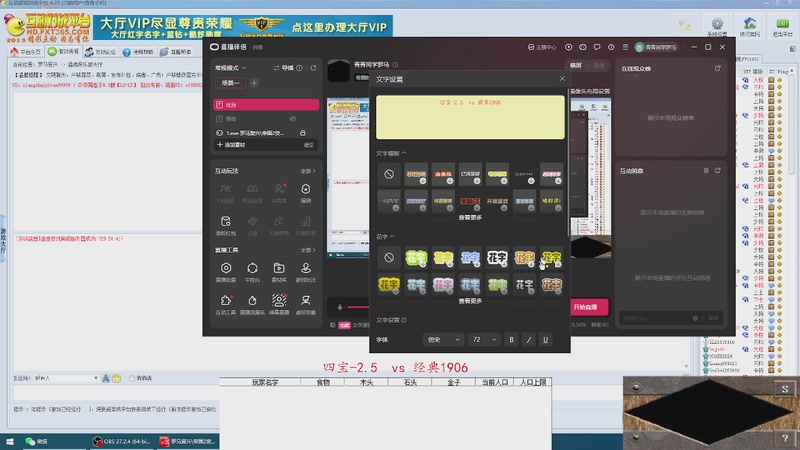This screenshot has height=450, width=800.
Task: Open 系统设置 gear in game platform toolbar
Action: [x=717, y=27]
